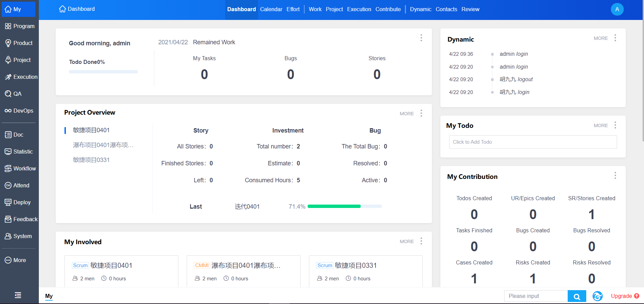Click the 'Click to Add Todo' field
The width and height of the screenshot is (644, 304).
point(533,142)
